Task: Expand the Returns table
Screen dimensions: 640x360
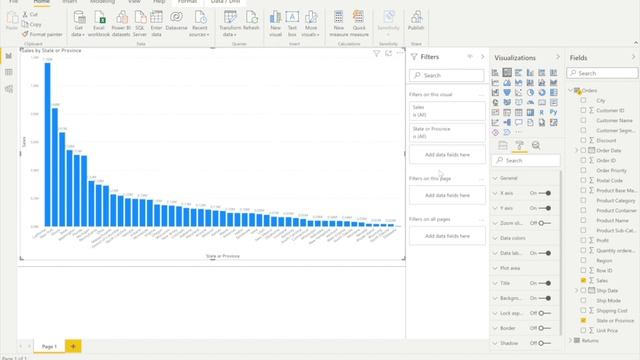Action: coord(571,340)
